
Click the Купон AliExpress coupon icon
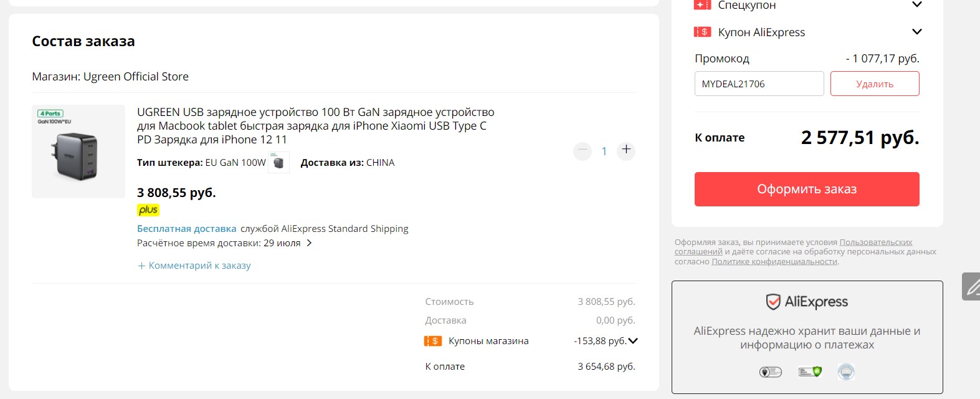coord(702,32)
